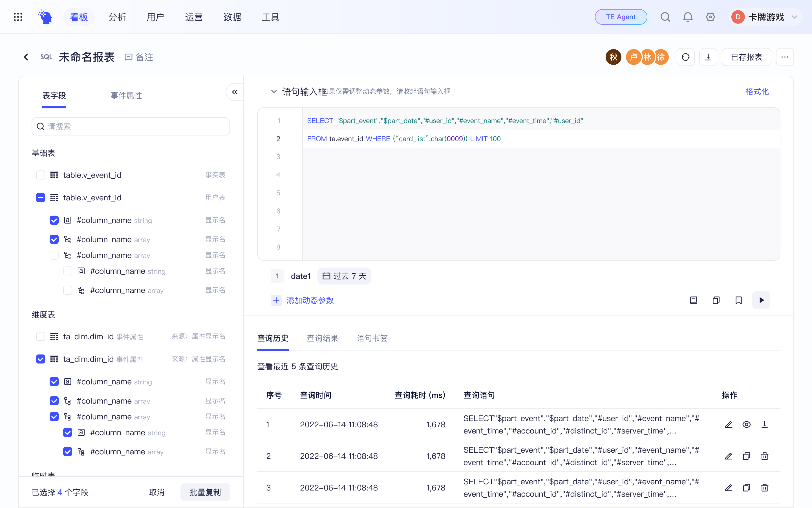Open the 语句书签 tab
This screenshot has height=508, width=812.
[x=372, y=338]
